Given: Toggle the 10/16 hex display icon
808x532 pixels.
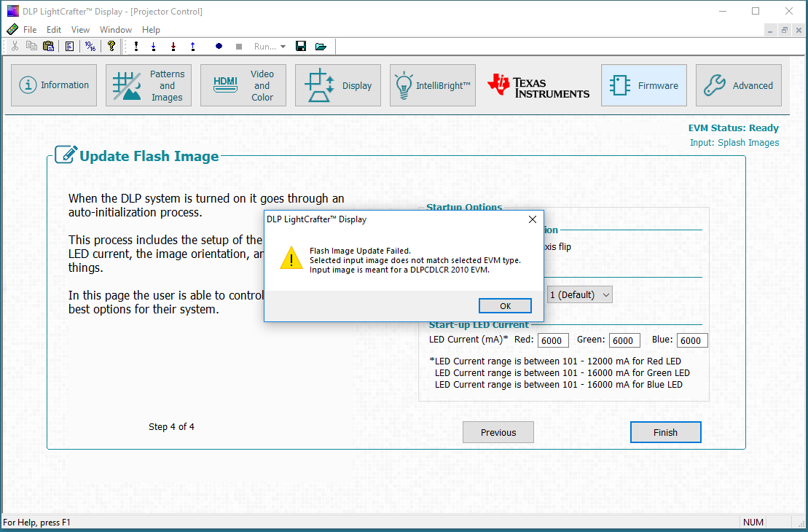Looking at the screenshot, I should 90,47.
